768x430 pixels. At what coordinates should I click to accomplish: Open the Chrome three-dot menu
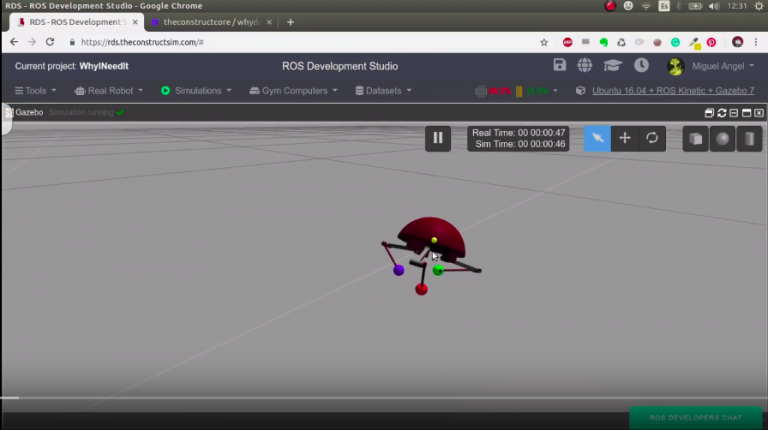pyautogui.click(x=756, y=43)
